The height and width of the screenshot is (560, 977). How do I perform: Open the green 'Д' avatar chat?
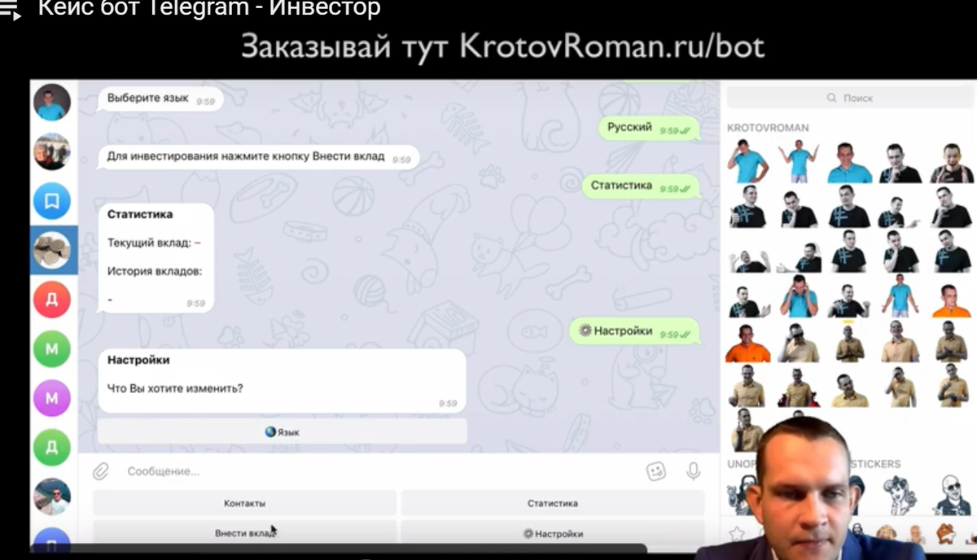(52, 447)
